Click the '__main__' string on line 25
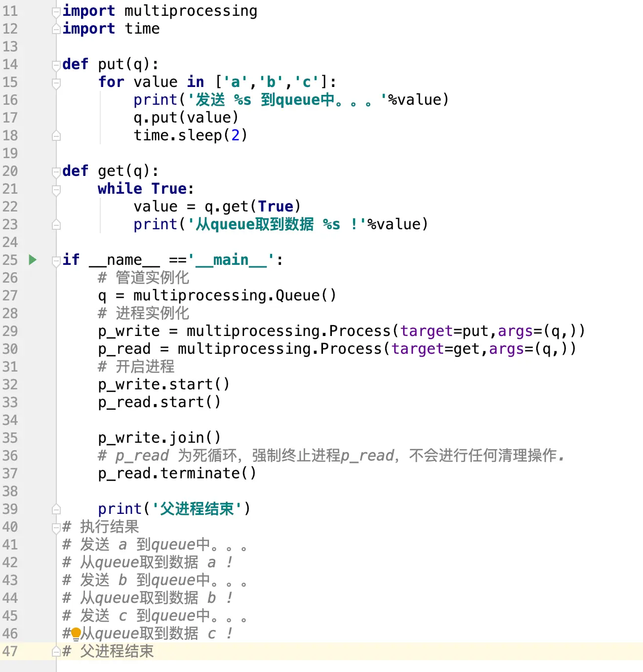The width and height of the screenshot is (643, 672). pyautogui.click(x=231, y=260)
